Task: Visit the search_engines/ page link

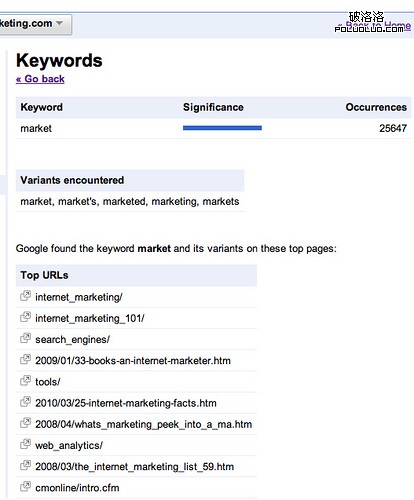Action: click(x=72, y=340)
